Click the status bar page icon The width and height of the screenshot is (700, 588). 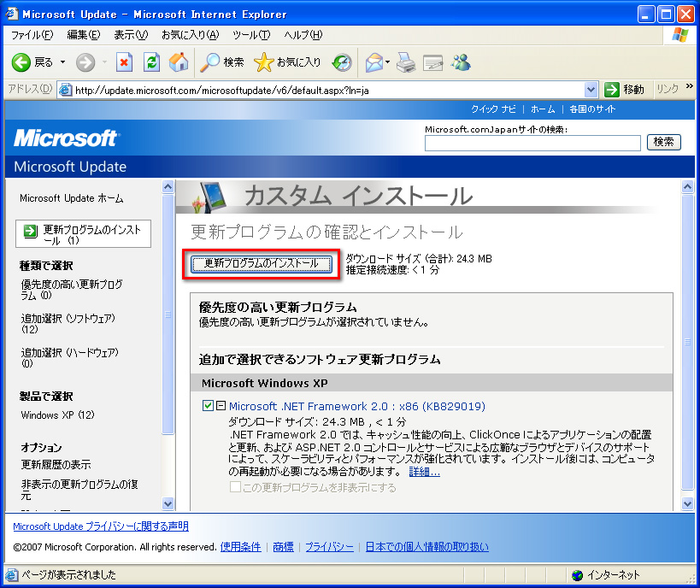point(12,575)
